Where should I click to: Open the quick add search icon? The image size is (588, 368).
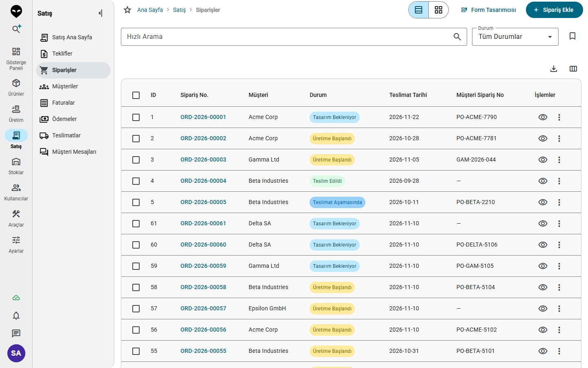(x=16, y=29)
